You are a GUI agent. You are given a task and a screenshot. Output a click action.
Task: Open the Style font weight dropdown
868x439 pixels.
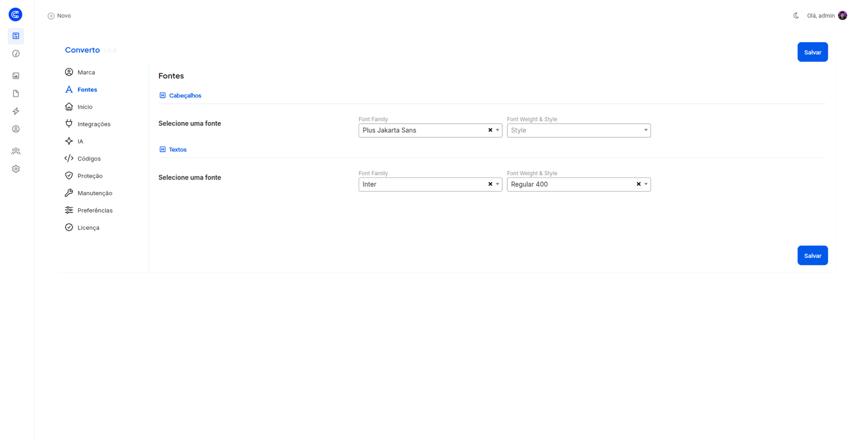pyautogui.click(x=579, y=130)
